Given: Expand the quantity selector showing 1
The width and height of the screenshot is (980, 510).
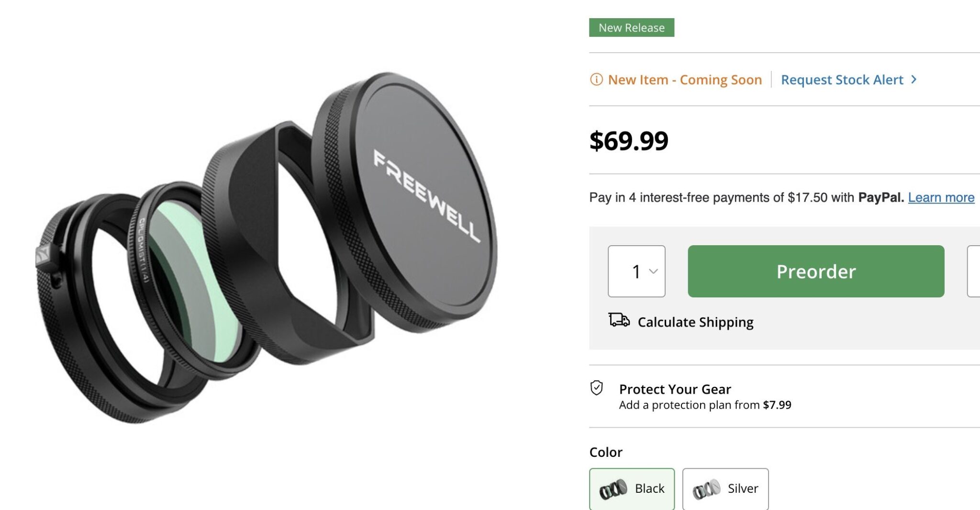Looking at the screenshot, I should (637, 272).
